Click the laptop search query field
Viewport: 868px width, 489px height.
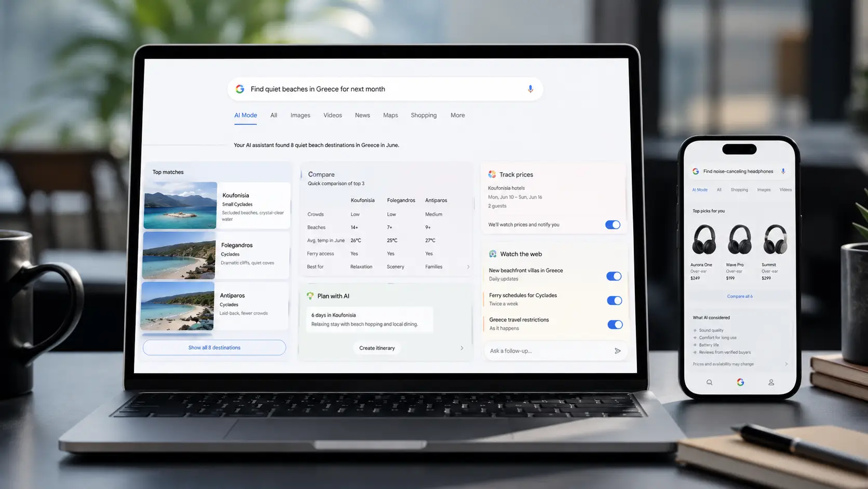tap(385, 89)
